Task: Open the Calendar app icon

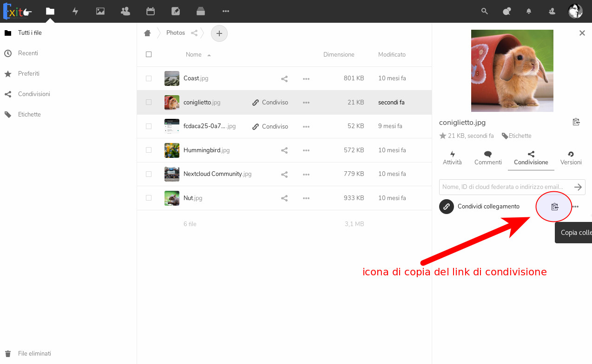Action: point(150,11)
